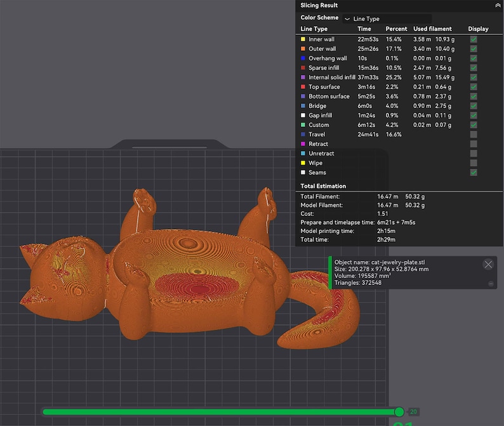Toggle Top surface display checkbox
504x426 pixels.
click(474, 87)
